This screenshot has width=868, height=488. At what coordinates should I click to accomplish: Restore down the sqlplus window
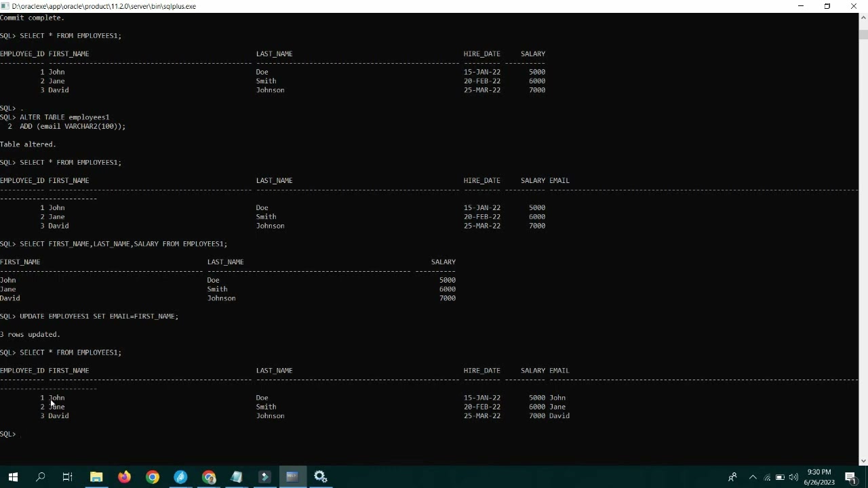827,6
